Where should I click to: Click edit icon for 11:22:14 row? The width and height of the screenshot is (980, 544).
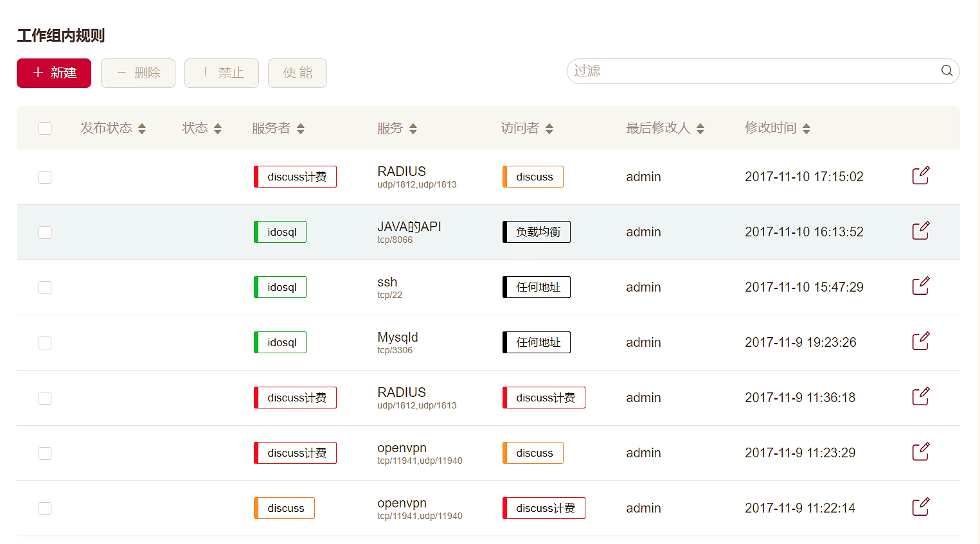point(920,507)
